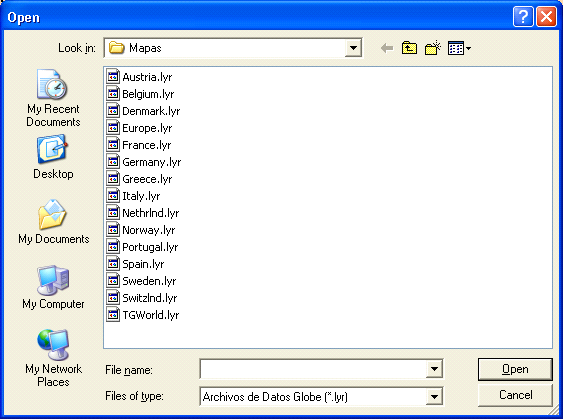
Task: Select the TGWorld.lyr file
Action: click(143, 315)
